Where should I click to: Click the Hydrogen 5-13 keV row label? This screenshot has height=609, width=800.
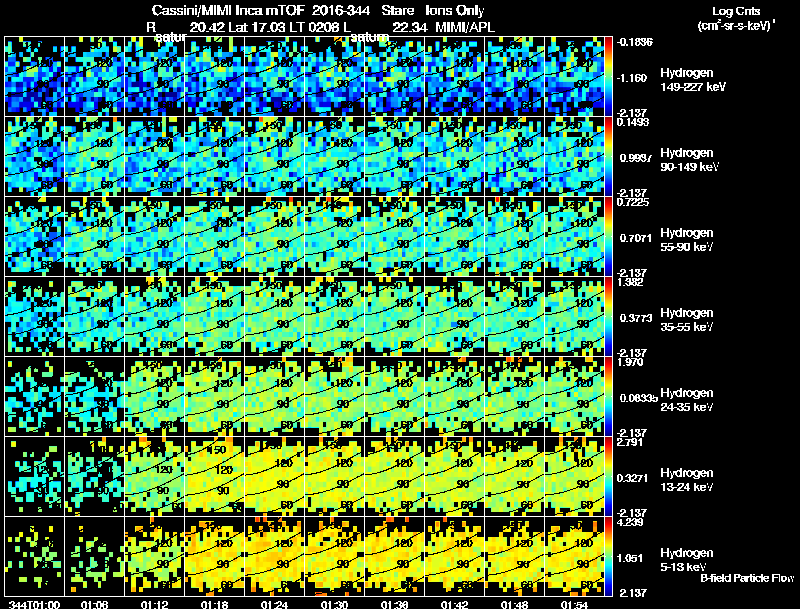687,560
